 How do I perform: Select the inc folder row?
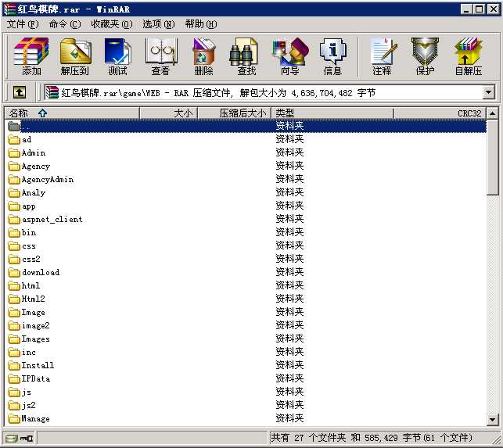(246, 353)
